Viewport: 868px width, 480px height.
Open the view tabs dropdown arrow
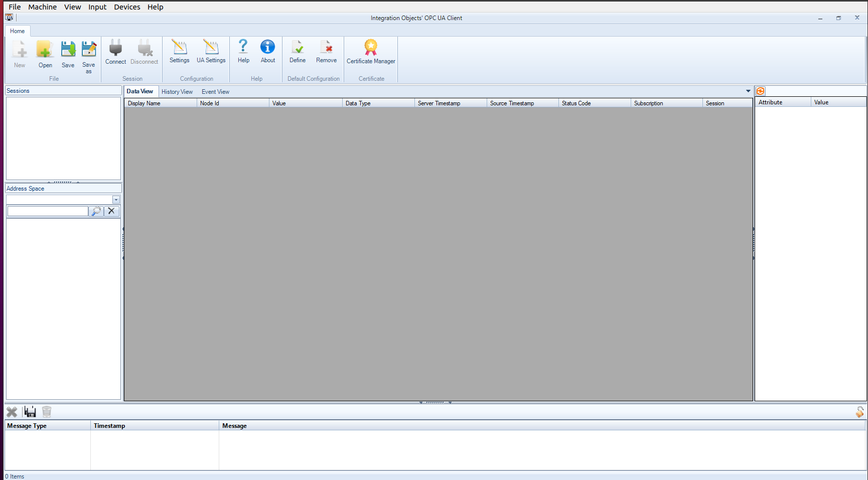(x=748, y=91)
